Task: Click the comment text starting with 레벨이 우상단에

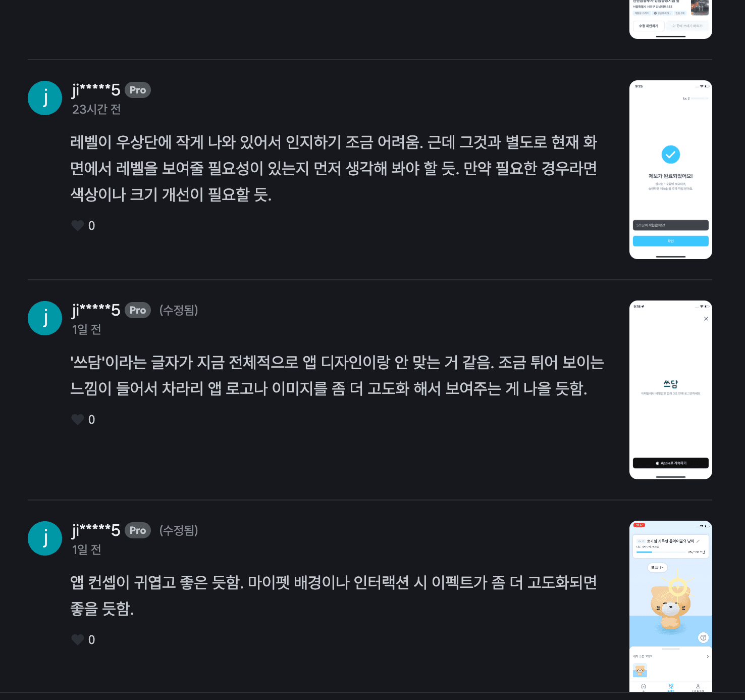Action: [334, 168]
